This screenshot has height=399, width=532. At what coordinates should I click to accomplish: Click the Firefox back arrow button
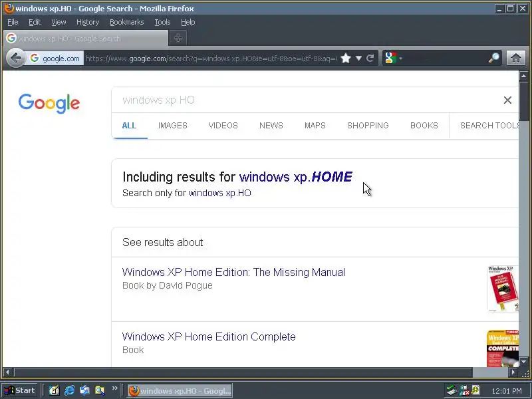point(15,59)
